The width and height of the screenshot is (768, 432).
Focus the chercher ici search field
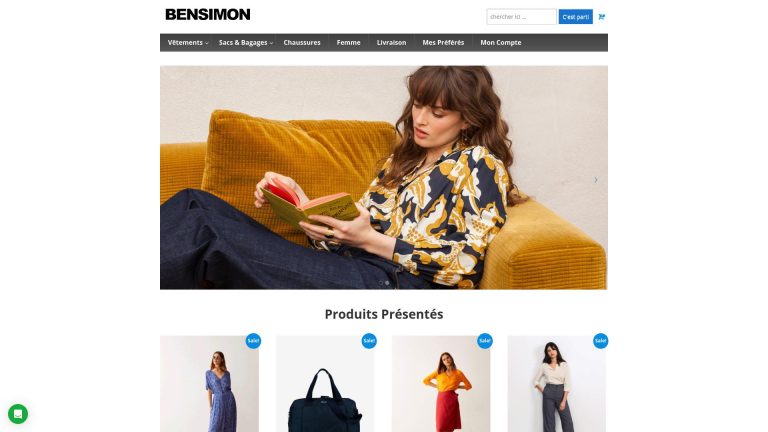pyautogui.click(x=521, y=17)
